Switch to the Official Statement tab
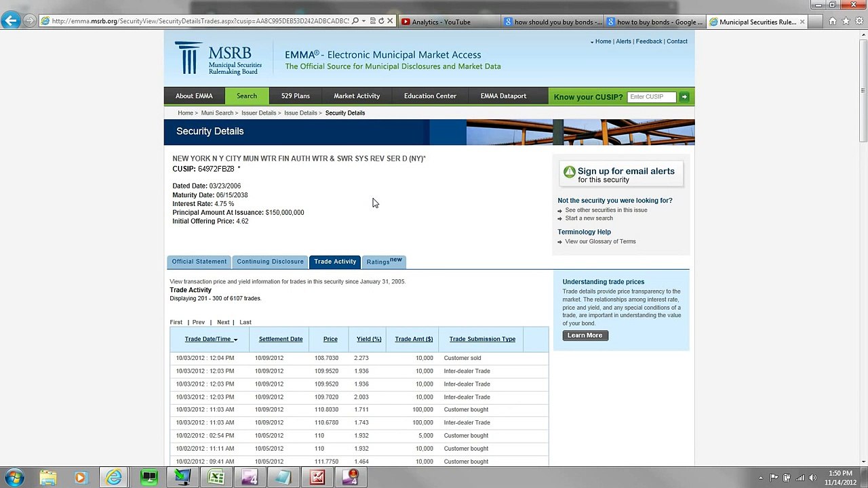The width and height of the screenshot is (868, 488). tap(199, 262)
